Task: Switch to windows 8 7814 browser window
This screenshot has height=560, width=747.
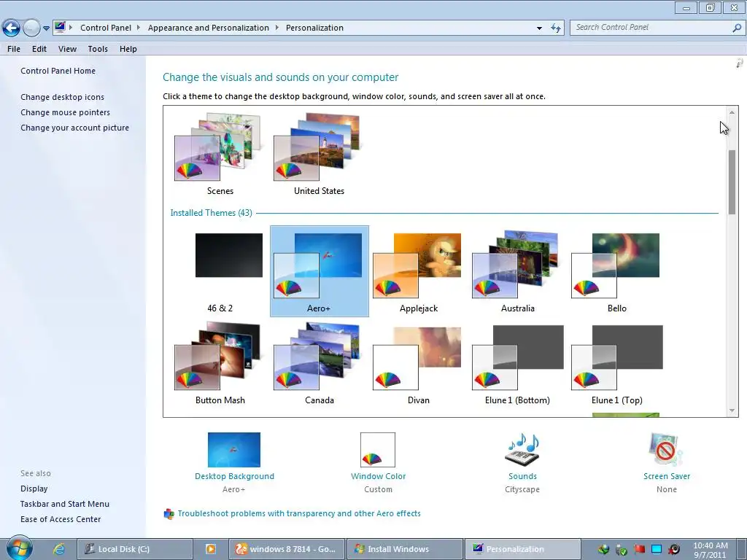Action: tap(287, 549)
